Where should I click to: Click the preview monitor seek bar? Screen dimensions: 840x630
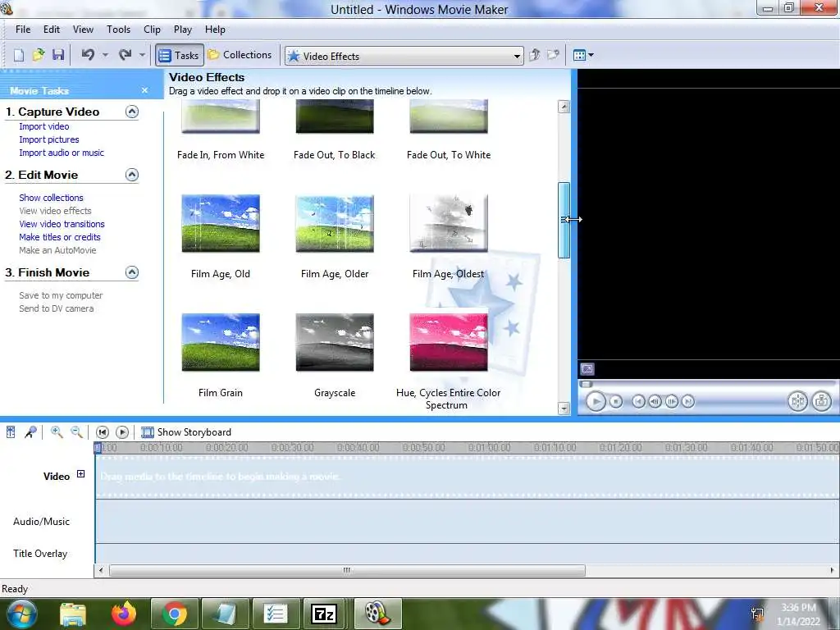point(708,384)
